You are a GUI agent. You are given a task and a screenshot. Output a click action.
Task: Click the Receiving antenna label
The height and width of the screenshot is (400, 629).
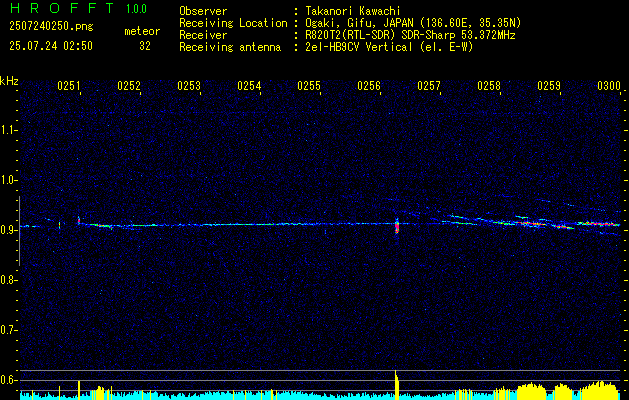point(230,47)
